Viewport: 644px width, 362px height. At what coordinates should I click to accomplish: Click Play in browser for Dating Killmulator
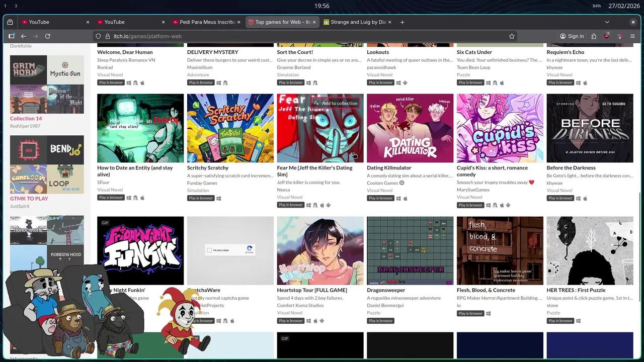[x=381, y=198]
